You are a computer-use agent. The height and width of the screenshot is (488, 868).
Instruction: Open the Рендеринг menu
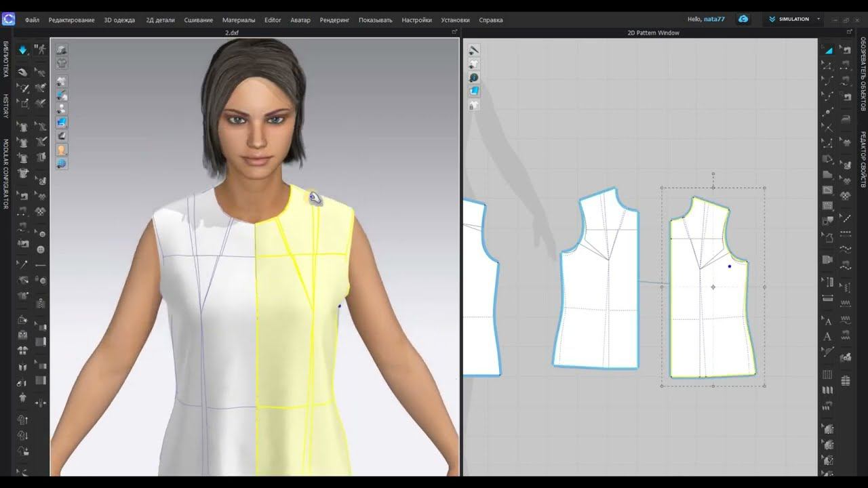click(334, 20)
